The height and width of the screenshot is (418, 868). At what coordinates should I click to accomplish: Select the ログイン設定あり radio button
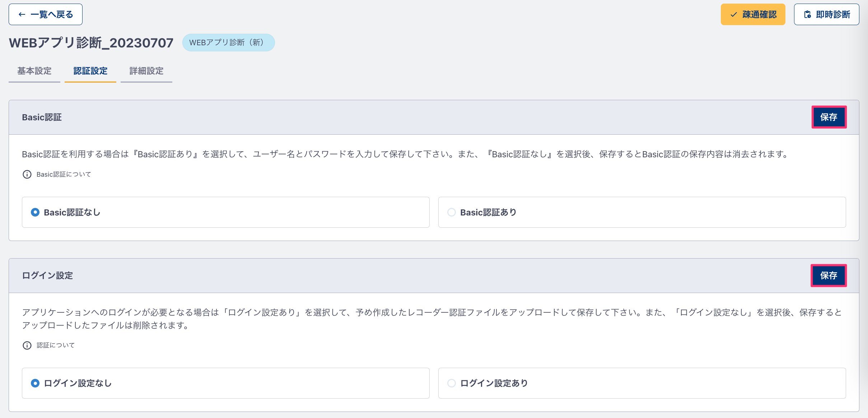(452, 383)
